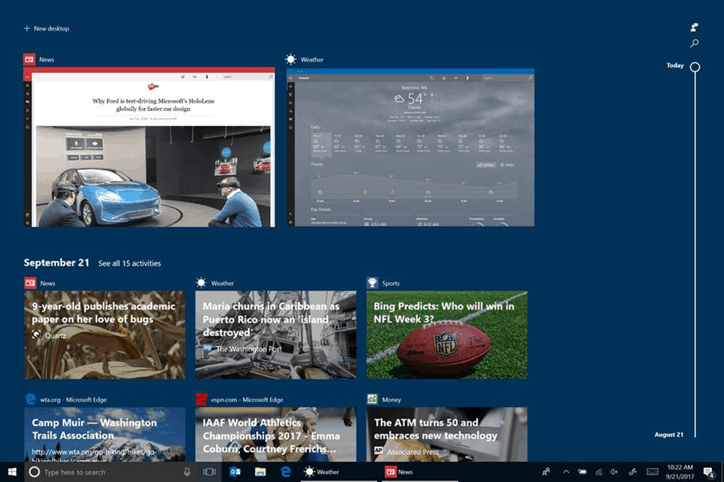Open the IAAF World Athletics Championships 2017 card

click(x=276, y=434)
